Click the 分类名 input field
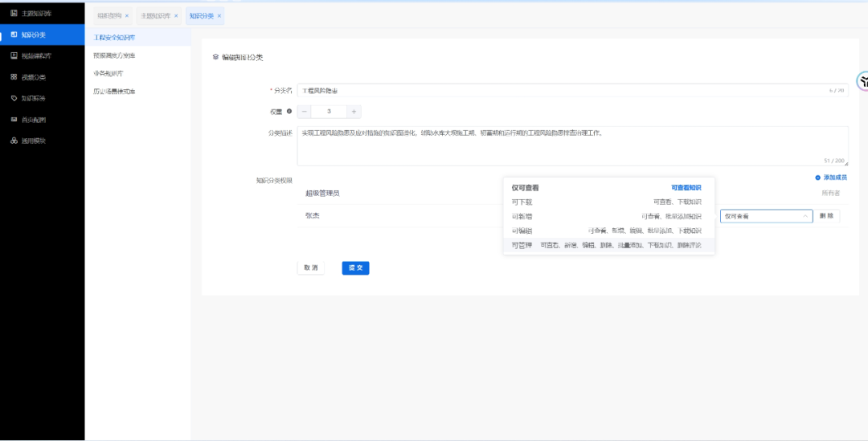The width and height of the screenshot is (868, 441). point(572,90)
